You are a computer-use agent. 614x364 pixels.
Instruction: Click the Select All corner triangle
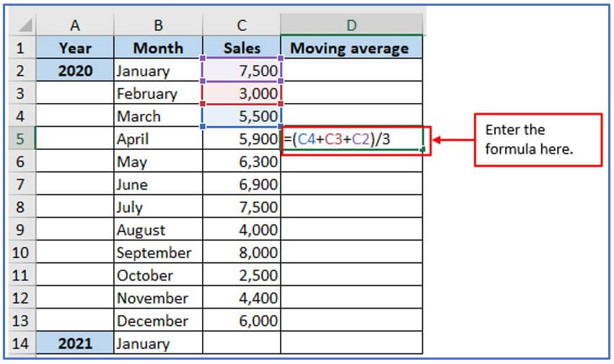25,25
